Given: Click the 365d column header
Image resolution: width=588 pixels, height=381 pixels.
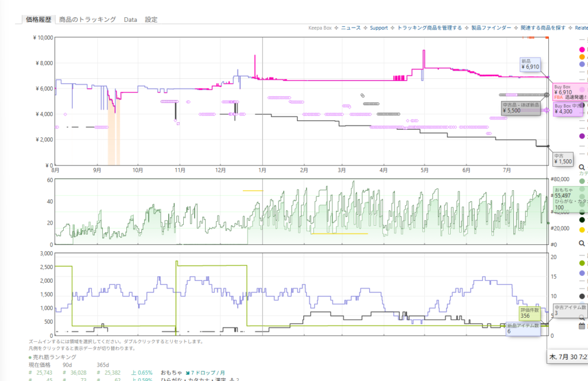Looking at the screenshot, I should [103, 365].
